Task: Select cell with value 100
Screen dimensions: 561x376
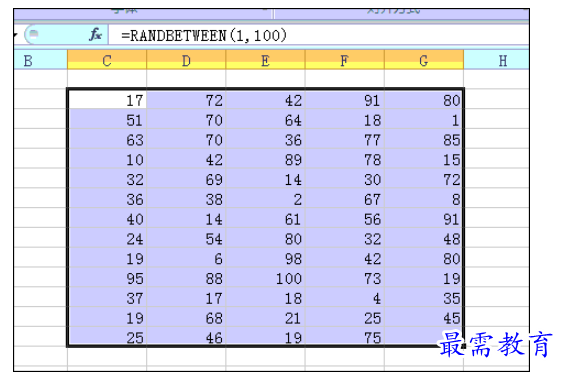Action: click(x=265, y=278)
